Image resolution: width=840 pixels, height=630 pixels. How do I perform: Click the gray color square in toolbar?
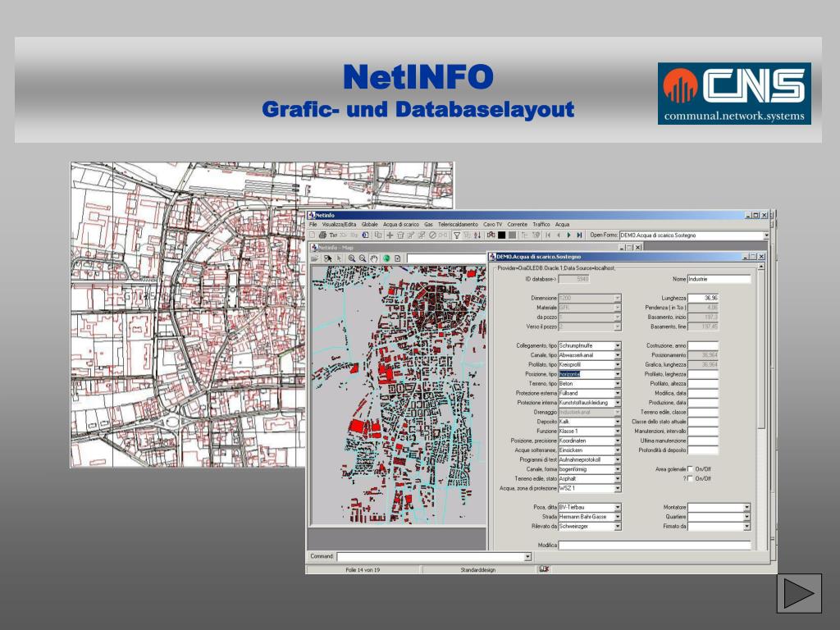(512, 235)
